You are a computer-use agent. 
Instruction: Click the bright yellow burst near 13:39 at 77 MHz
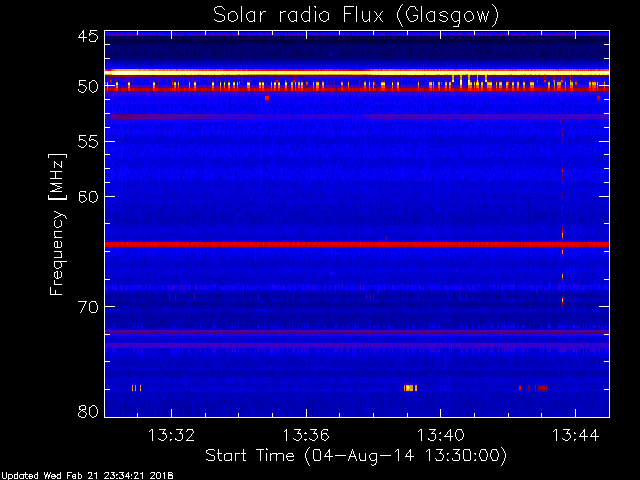coord(410,388)
